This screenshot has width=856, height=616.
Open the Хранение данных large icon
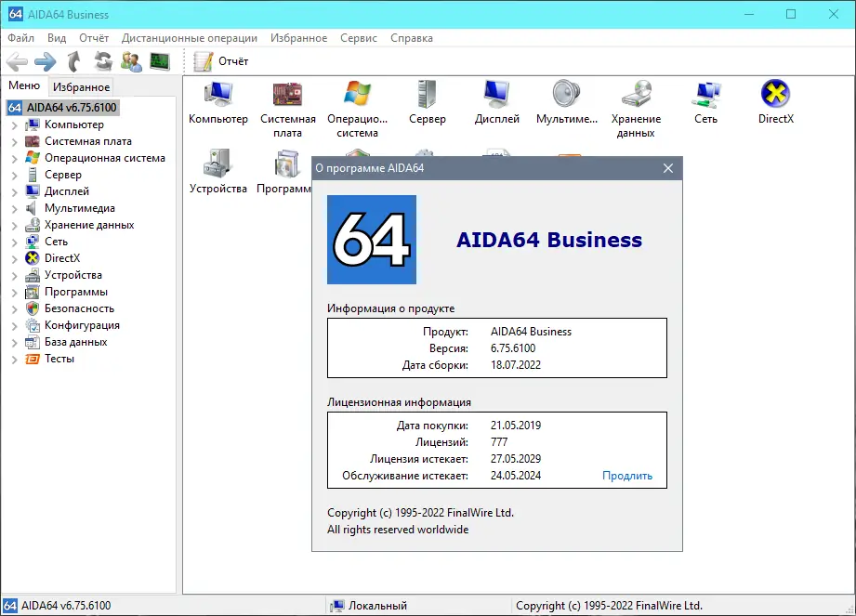[x=636, y=109]
